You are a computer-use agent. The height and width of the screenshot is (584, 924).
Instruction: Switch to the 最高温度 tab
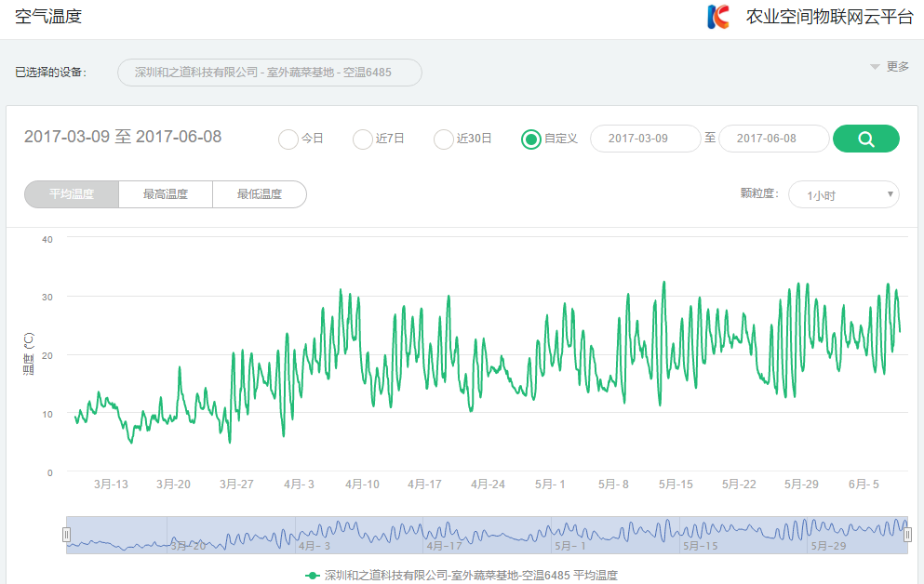(x=165, y=193)
